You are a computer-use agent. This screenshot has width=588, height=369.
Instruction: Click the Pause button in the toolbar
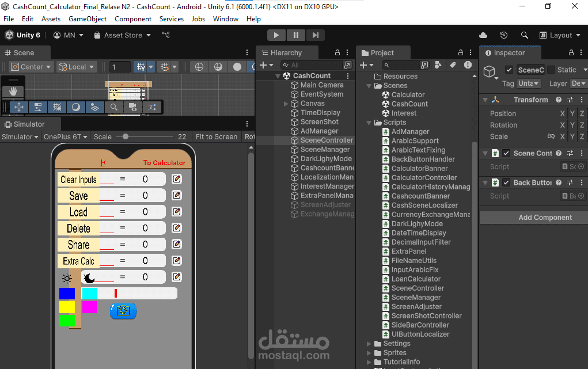coord(296,35)
